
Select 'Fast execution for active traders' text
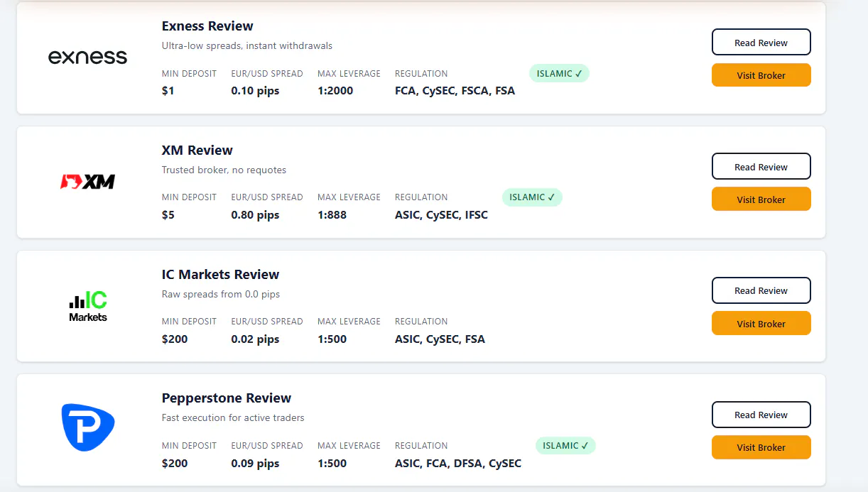click(233, 417)
